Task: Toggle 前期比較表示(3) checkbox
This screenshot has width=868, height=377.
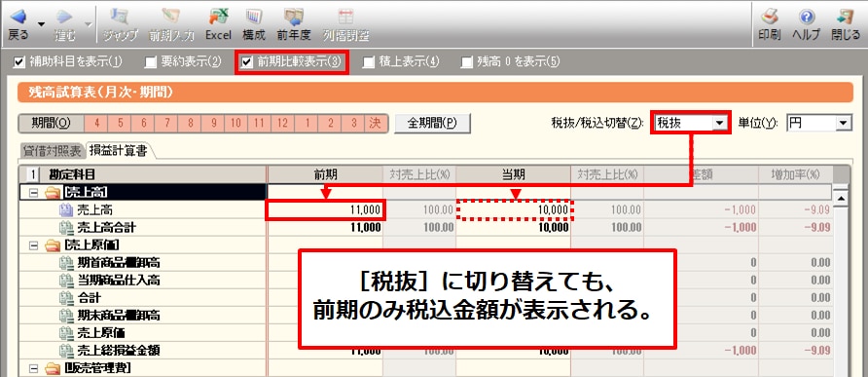Action: [x=247, y=61]
